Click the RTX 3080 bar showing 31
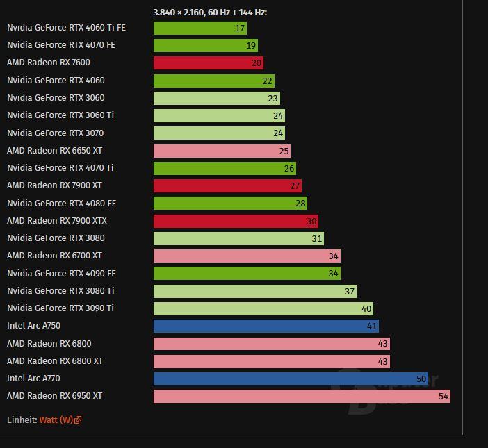488x448 pixels. point(238,239)
